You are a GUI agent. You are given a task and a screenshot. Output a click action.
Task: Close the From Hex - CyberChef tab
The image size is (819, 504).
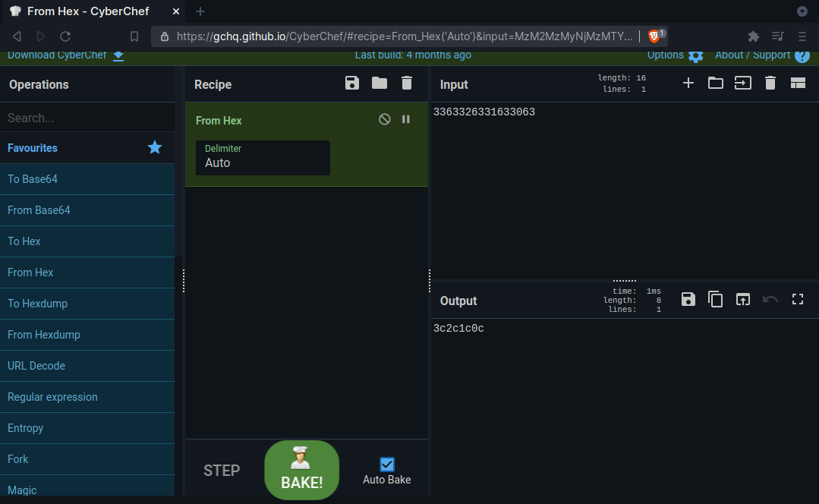[x=176, y=11]
